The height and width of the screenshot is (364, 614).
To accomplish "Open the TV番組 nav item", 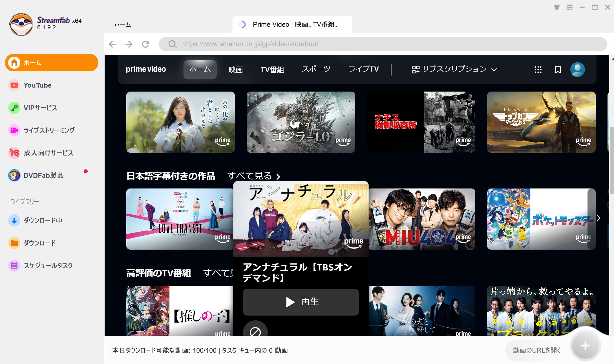I will [272, 69].
